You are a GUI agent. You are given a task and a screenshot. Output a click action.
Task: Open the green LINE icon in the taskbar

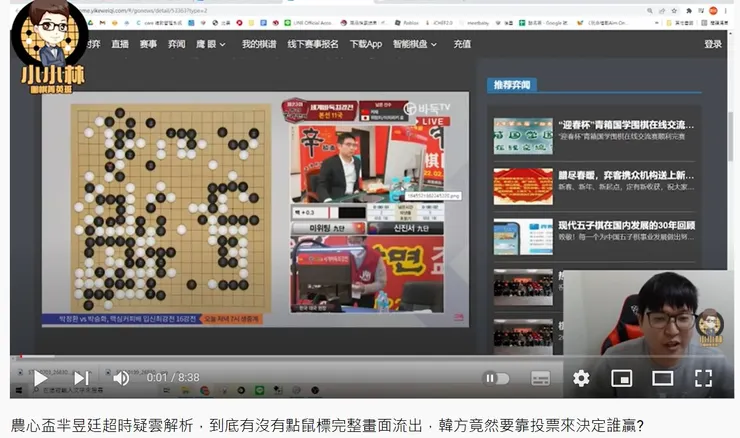259,390
